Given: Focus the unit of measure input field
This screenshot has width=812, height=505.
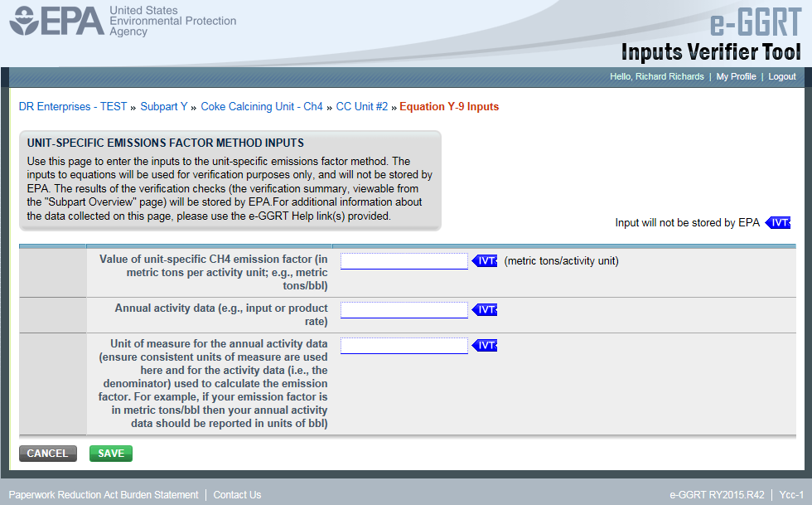Looking at the screenshot, I should (404, 346).
